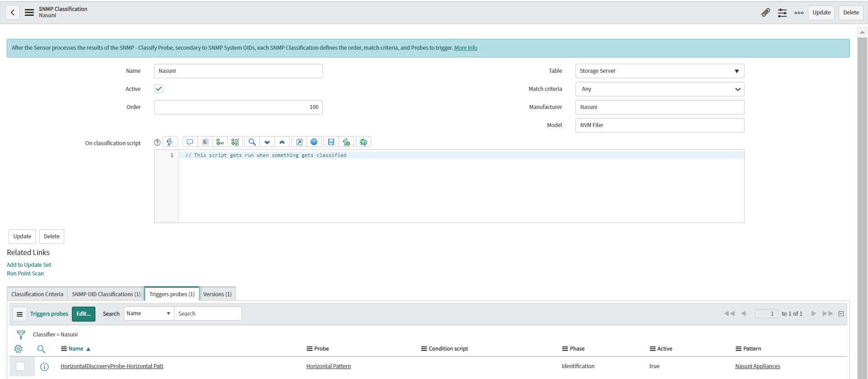Click the syntax check script icon
The height and width of the screenshot is (379, 868).
346,142
